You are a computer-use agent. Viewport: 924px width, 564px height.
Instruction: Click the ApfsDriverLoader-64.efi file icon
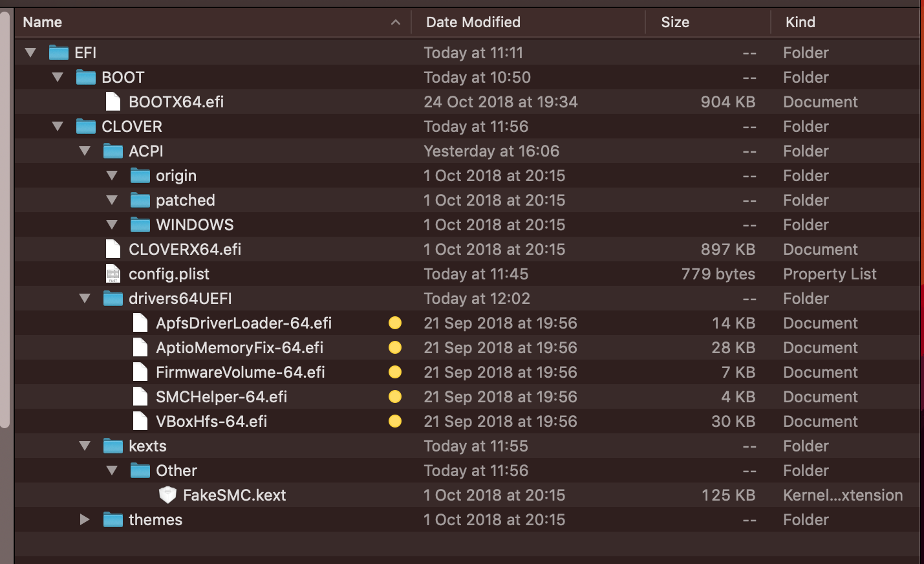(140, 323)
